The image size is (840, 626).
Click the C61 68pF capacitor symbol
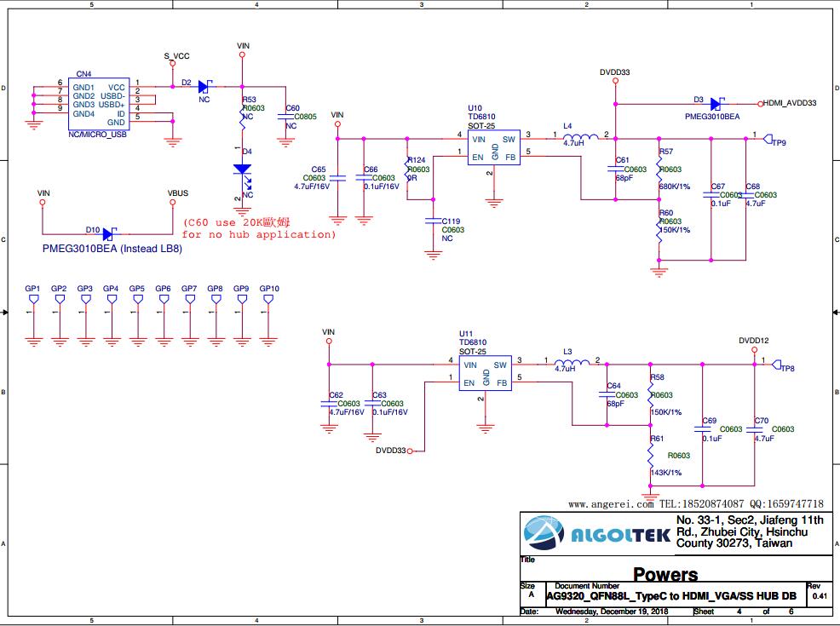tap(616, 169)
